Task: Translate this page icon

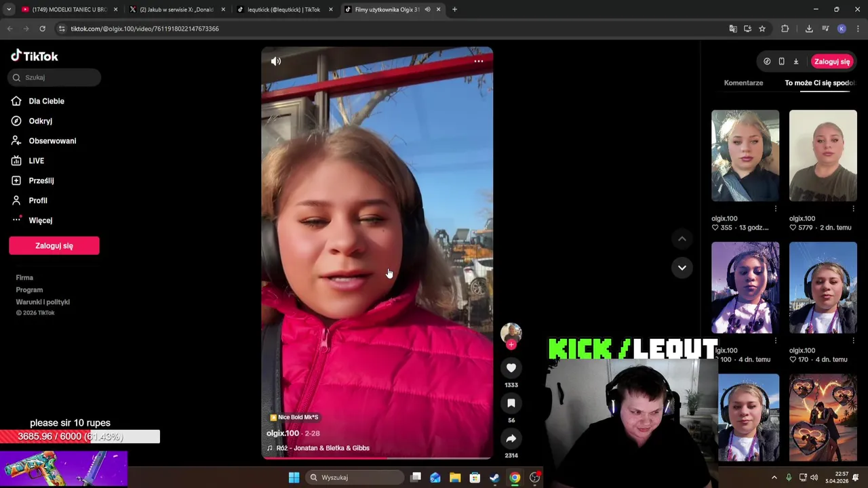Action: [733, 28]
